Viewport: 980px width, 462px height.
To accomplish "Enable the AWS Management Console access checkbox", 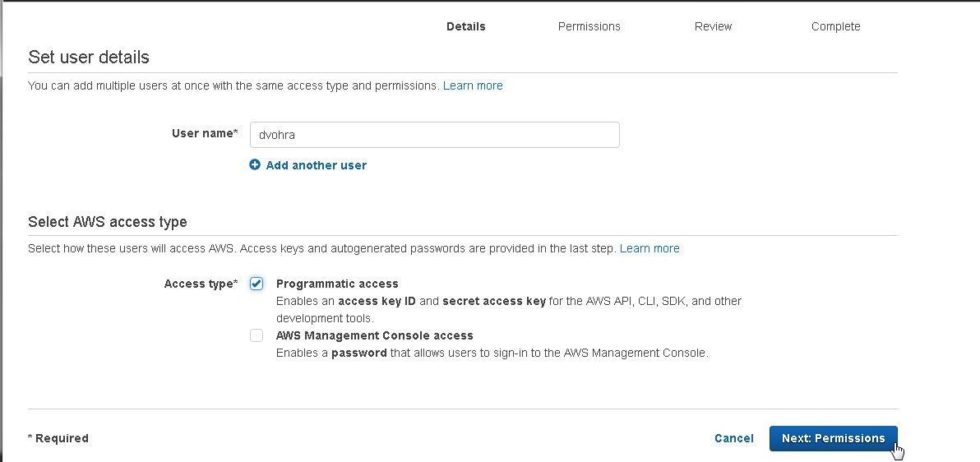I will click(257, 335).
